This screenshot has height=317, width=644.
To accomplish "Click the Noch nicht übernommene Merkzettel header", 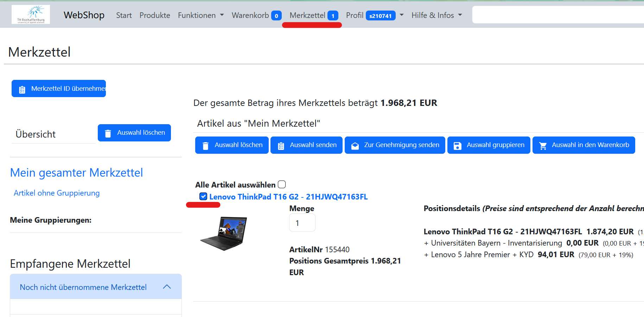I will pos(96,287).
